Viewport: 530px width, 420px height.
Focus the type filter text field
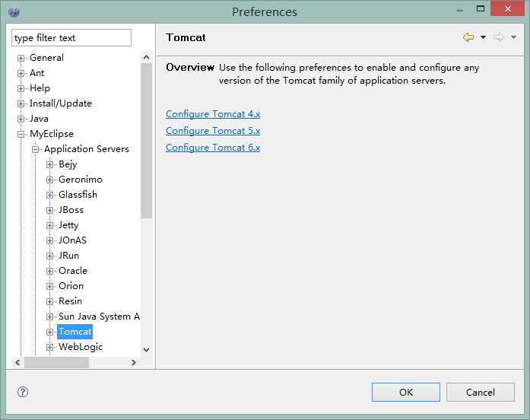click(x=71, y=37)
